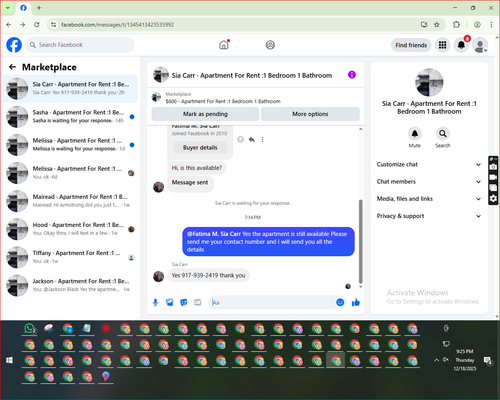Screen dimensions: 500x400
Task: Open the Windows notification center
Action: [488, 360]
